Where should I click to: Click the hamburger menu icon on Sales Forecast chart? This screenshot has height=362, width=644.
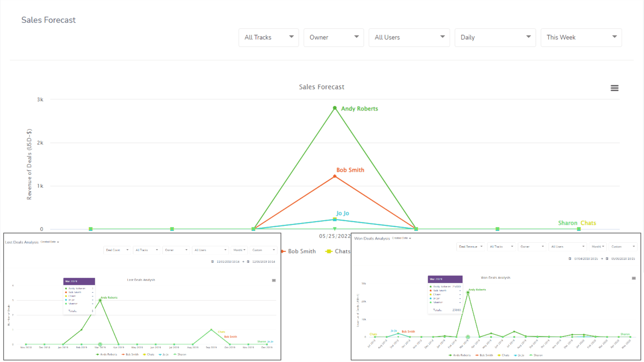pos(614,88)
